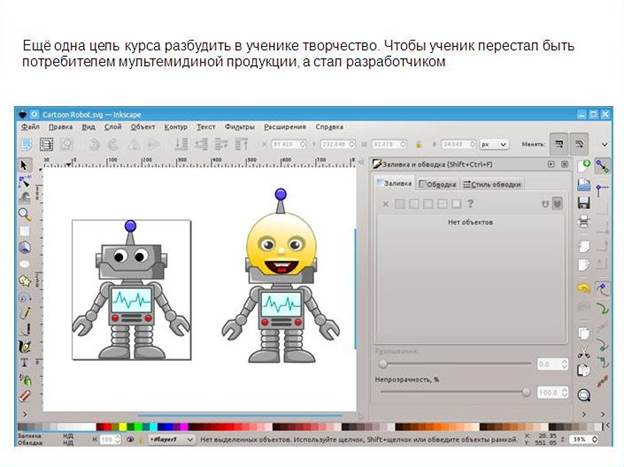Select the Spray tool
The width and height of the screenshot is (624, 467).
[24, 380]
